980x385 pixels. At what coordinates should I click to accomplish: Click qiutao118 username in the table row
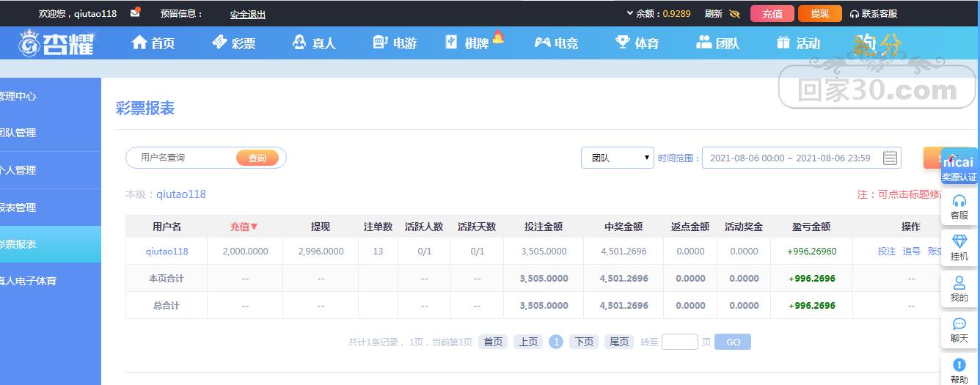(x=167, y=252)
